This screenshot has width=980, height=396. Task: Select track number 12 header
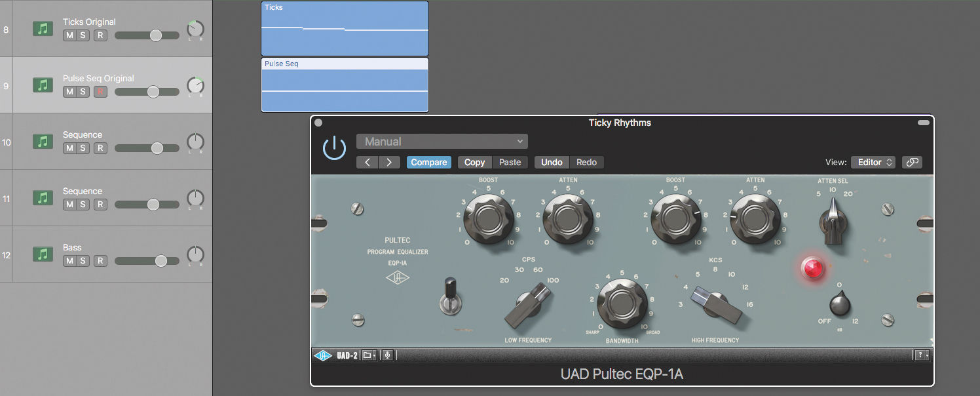7,254
